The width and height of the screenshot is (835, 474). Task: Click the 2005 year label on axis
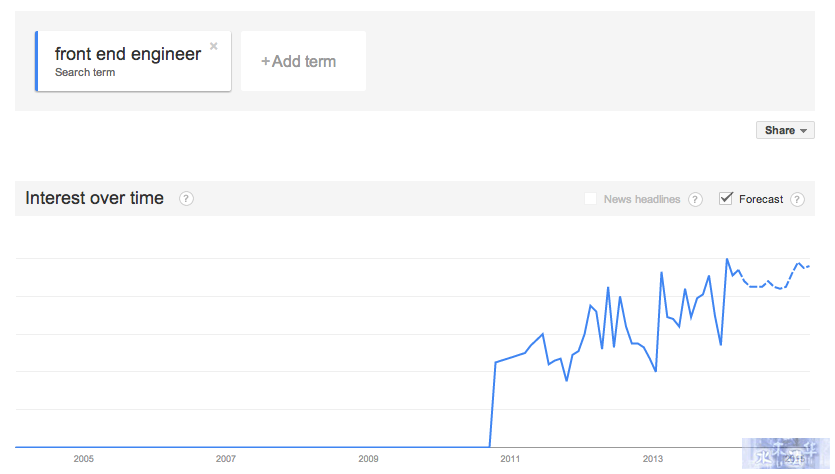pyautogui.click(x=84, y=459)
